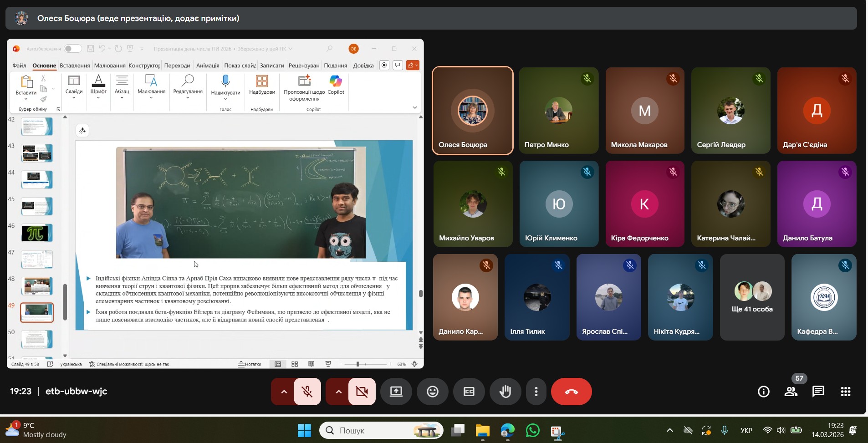Viewport: 868px width, 443px height.
Task: Toggle the PowerPoint AutoSave switch
Action: coord(72,49)
